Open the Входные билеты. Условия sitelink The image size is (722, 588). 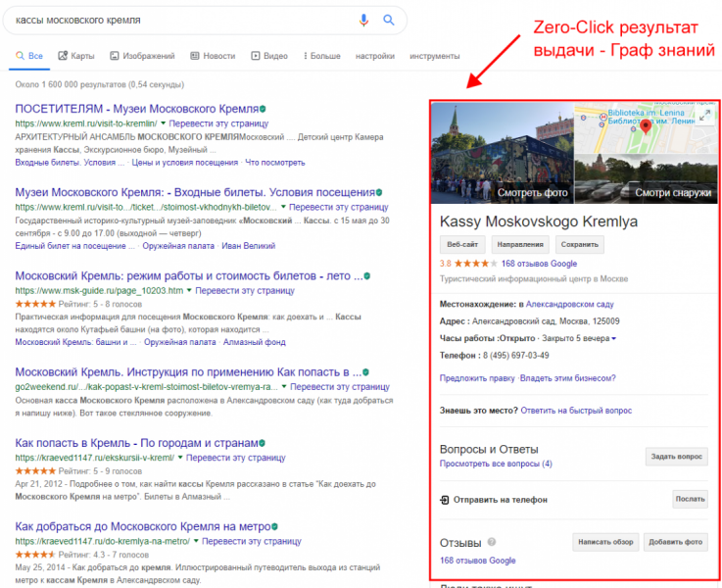click(70, 163)
